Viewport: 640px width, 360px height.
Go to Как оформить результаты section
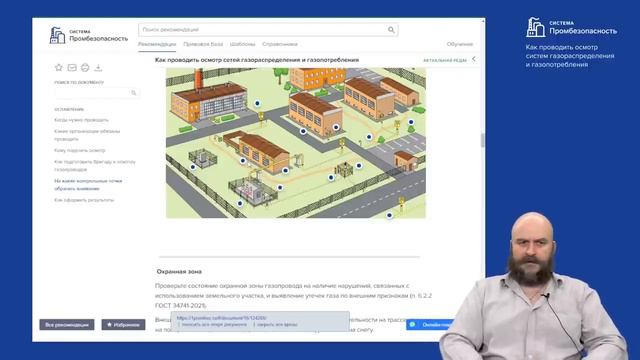coord(84,200)
